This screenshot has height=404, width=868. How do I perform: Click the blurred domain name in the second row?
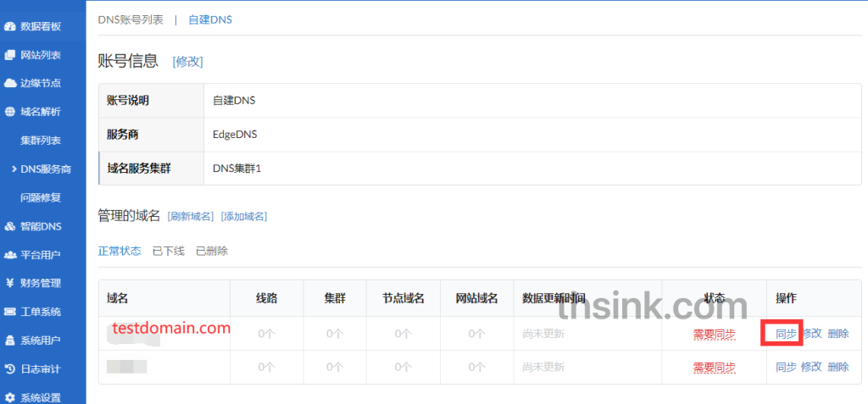[126, 367]
